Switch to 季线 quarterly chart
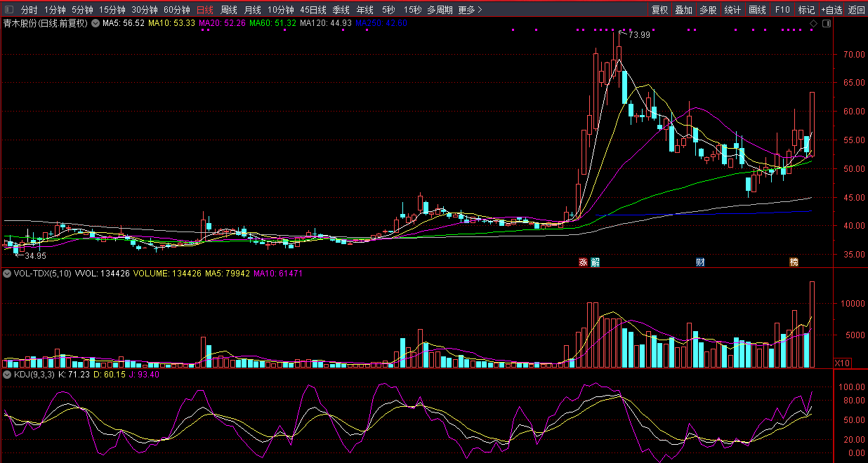 341,10
